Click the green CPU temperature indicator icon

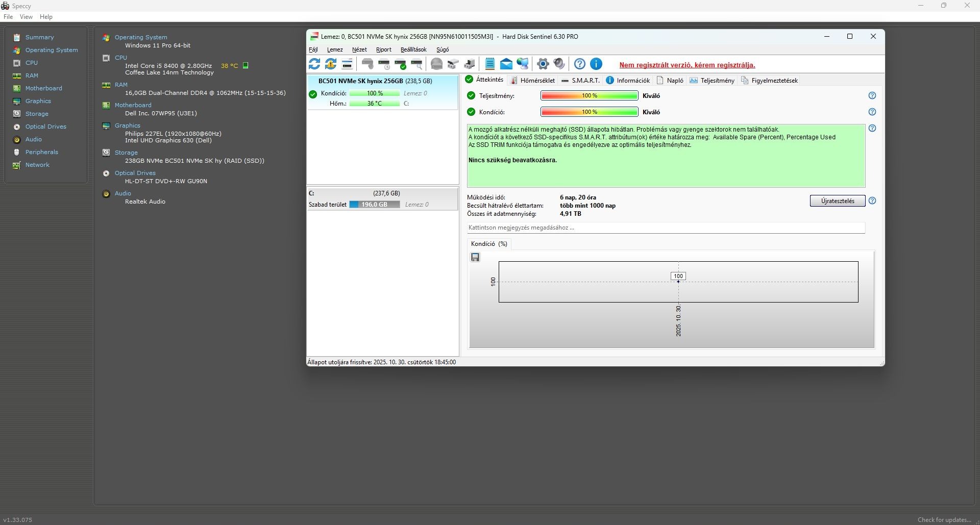[246, 65]
